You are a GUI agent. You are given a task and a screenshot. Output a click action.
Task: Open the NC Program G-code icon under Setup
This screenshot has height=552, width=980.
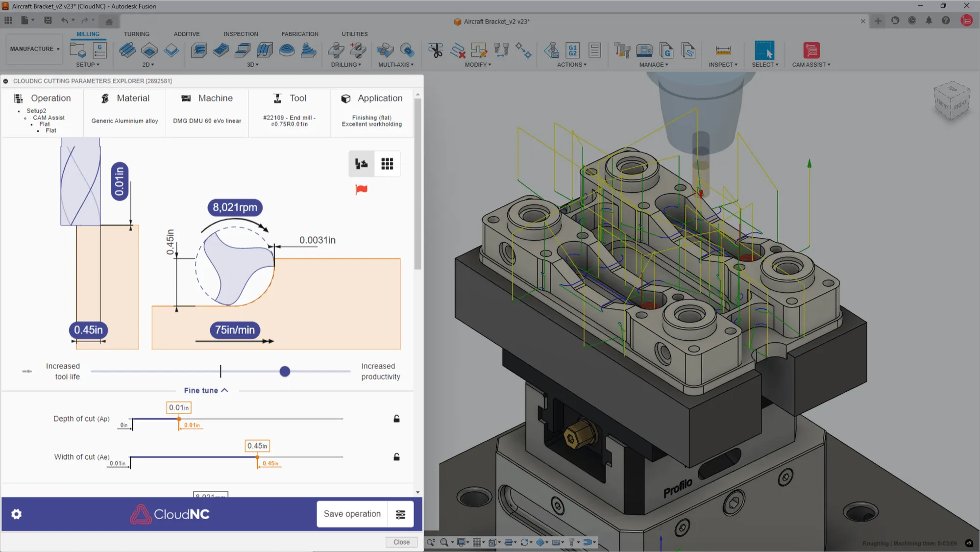click(x=99, y=50)
